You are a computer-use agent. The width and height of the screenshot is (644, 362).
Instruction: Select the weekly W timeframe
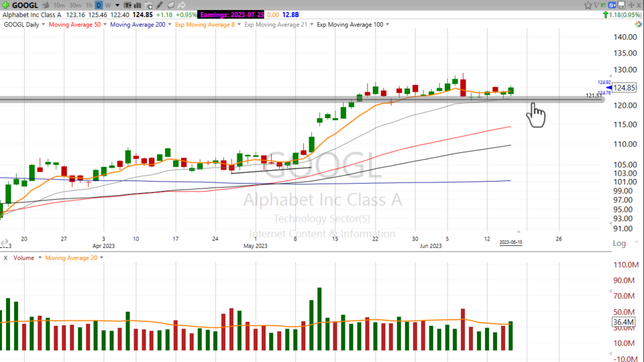107,5
